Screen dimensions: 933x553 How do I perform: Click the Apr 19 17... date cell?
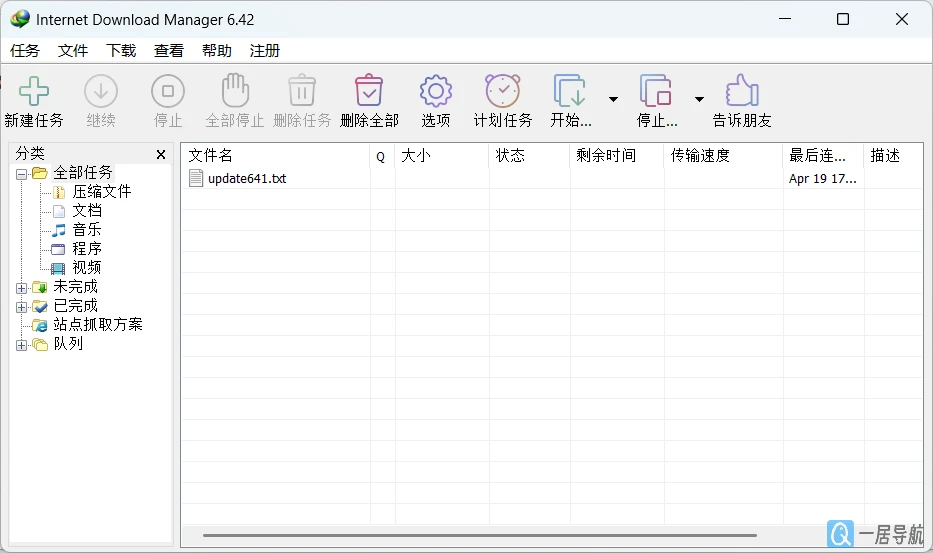(823, 179)
